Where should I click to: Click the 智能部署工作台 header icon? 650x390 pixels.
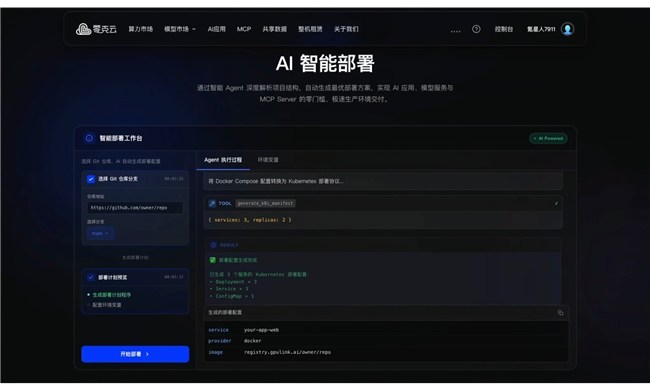[89, 138]
